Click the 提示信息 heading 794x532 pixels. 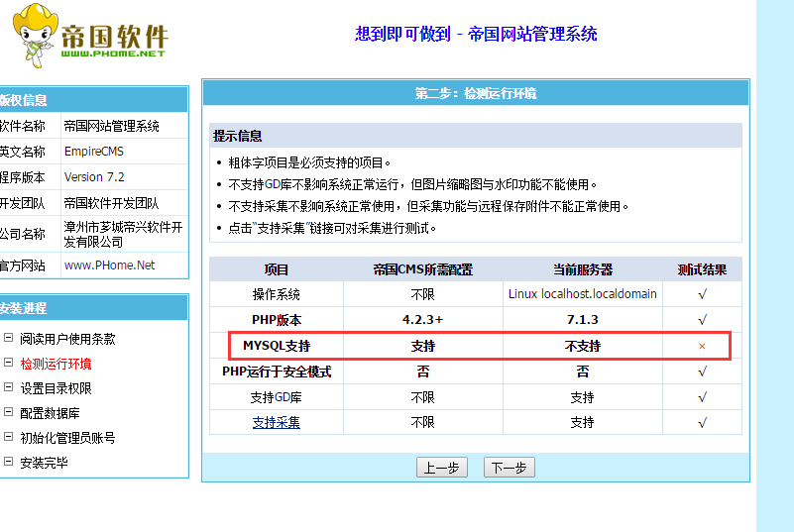pos(237,136)
